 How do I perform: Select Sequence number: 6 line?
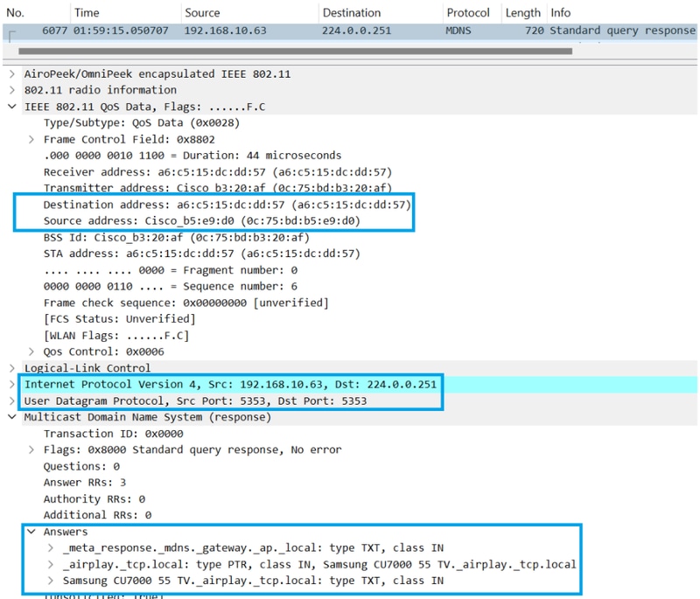[171, 286]
